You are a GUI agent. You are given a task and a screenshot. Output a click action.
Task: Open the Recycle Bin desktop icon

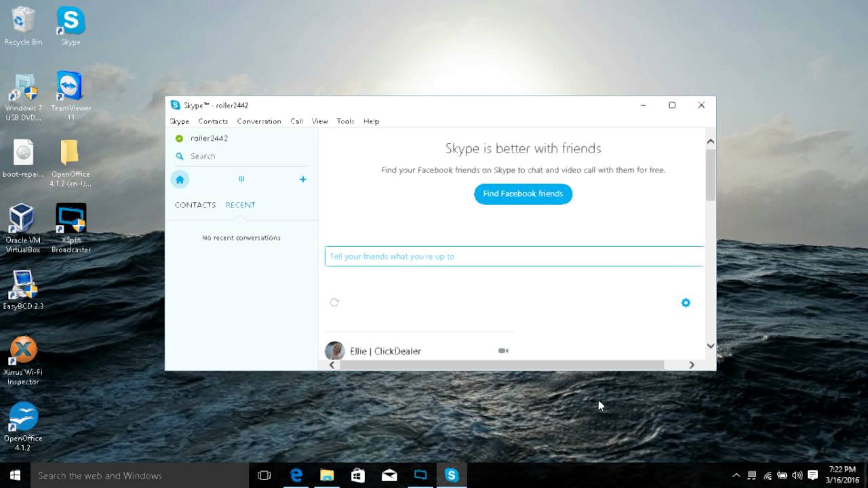coord(23,26)
